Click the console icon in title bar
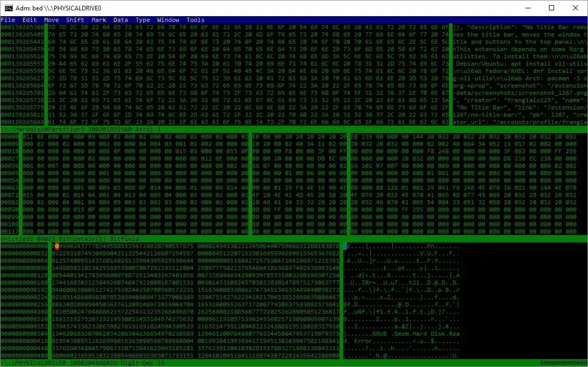The width and height of the screenshot is (588, 367). click(x=8, y=8)
